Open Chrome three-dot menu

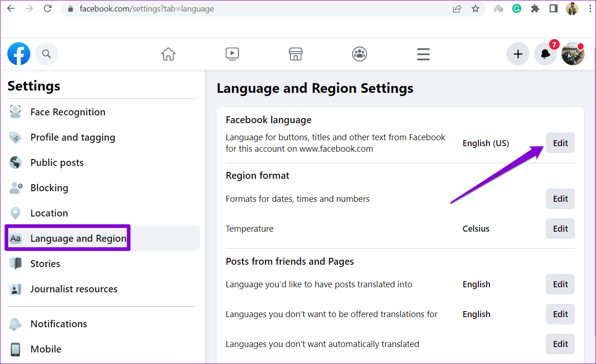coord(590,9)
